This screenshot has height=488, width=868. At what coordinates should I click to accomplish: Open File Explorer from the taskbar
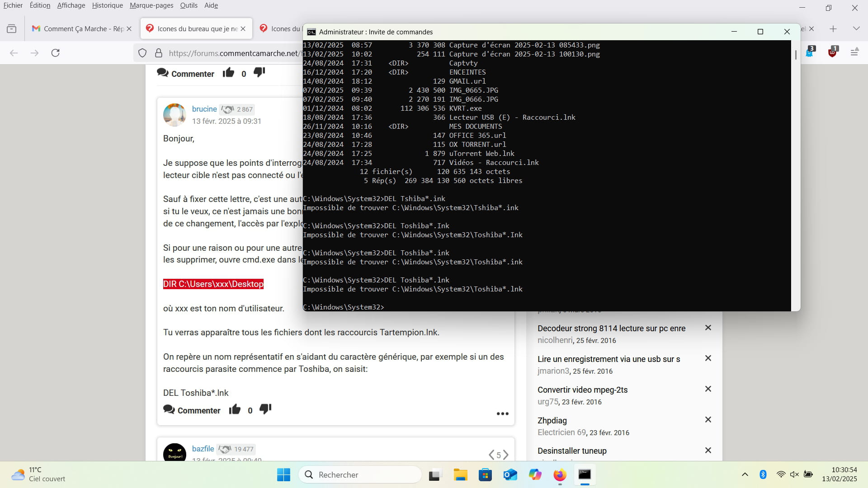pyautogui.click(x=460, y=475)
